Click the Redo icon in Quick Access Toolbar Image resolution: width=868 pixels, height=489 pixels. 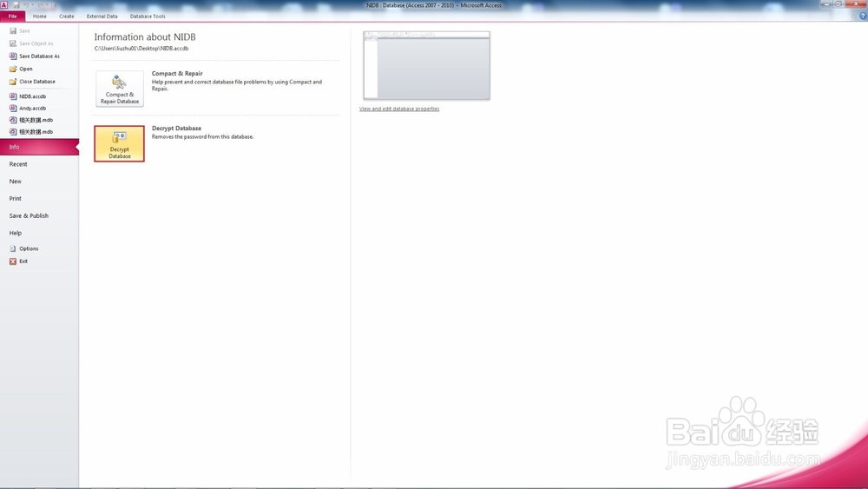point(41,5)
